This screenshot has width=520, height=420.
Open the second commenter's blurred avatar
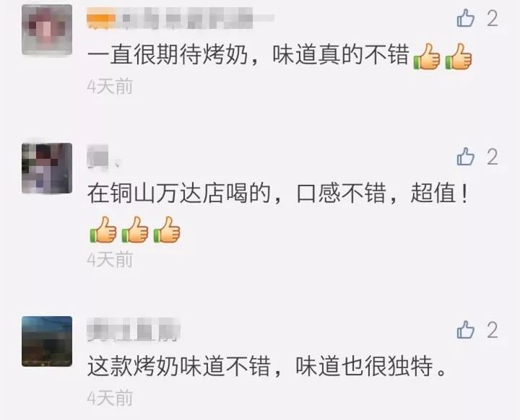point(47,168)
